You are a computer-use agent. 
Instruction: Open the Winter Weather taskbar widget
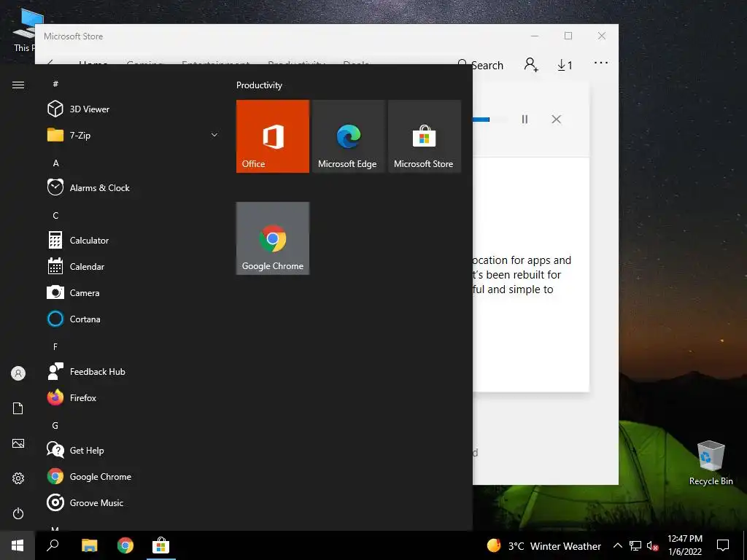click(x=543, y=545)
